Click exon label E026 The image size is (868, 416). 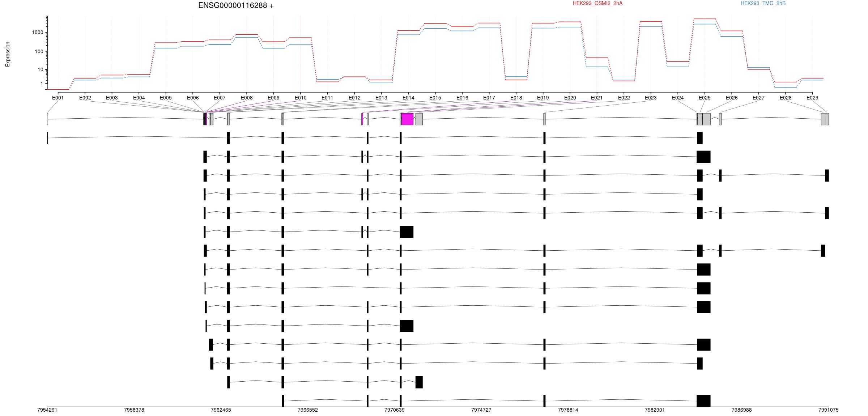tap(732, 98)
